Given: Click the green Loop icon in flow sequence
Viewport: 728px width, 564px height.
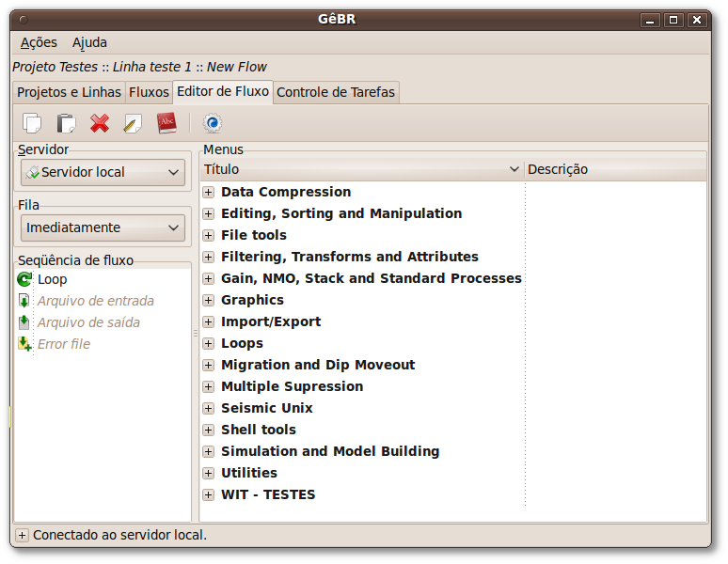Looking at the screenshot, I should click(x=24, y=279).
